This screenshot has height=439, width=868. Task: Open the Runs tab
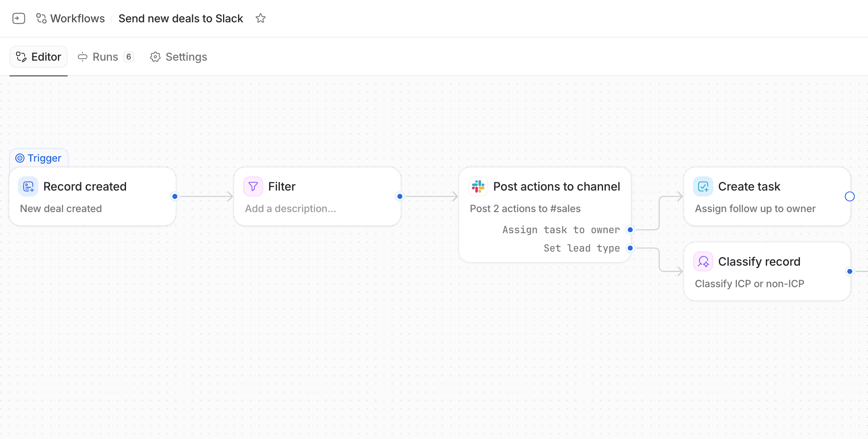[106, 57]
